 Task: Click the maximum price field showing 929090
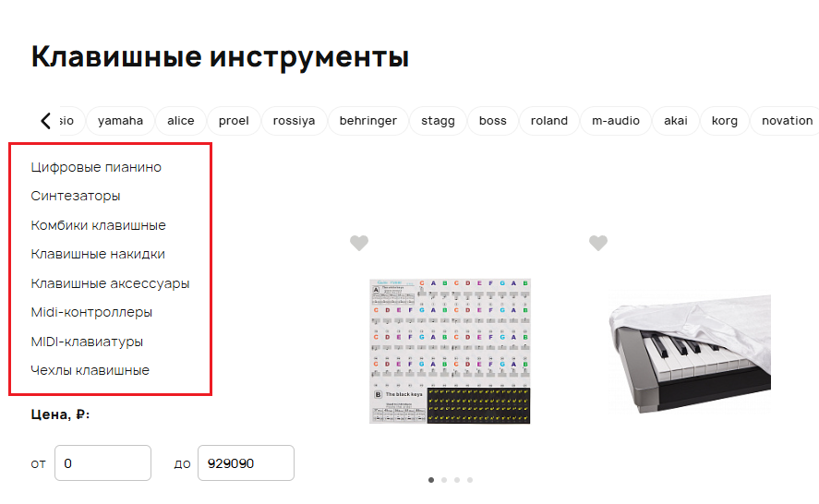point(246,462)
